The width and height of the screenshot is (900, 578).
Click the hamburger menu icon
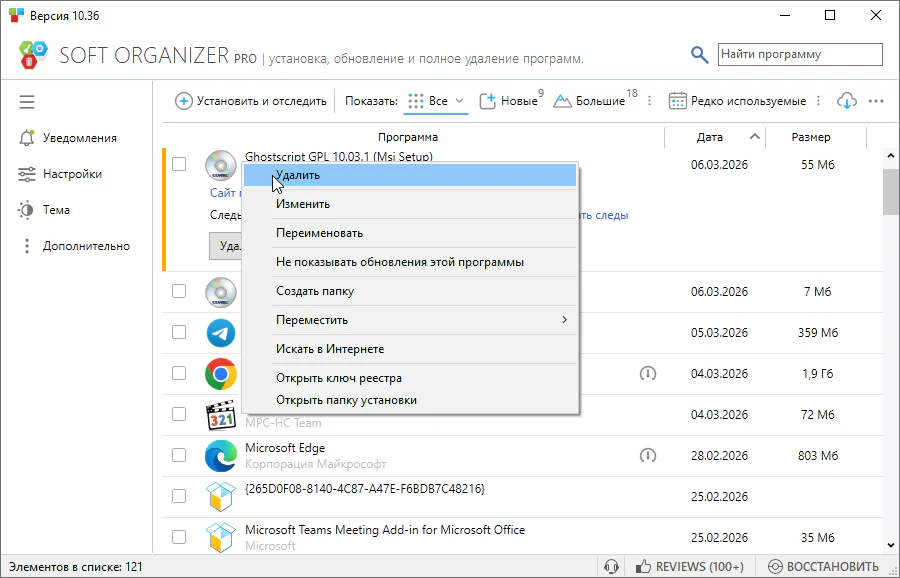tap(27, 102)
